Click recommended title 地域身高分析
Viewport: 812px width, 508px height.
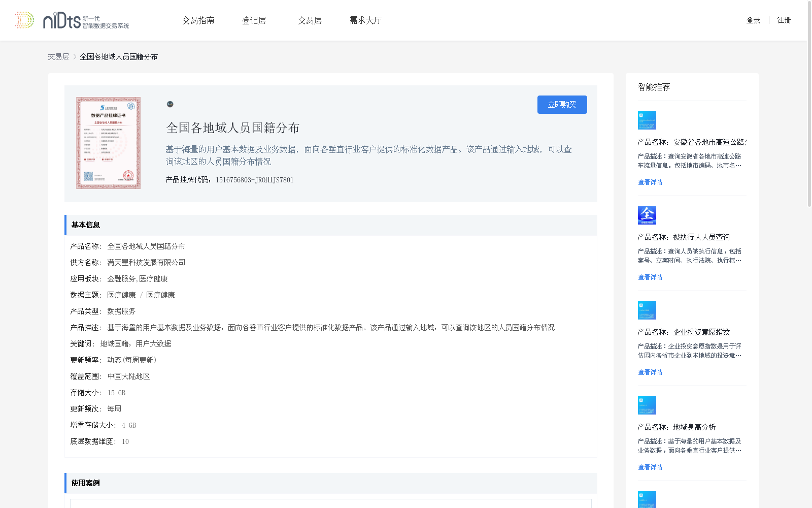click(x=694, y=427)
